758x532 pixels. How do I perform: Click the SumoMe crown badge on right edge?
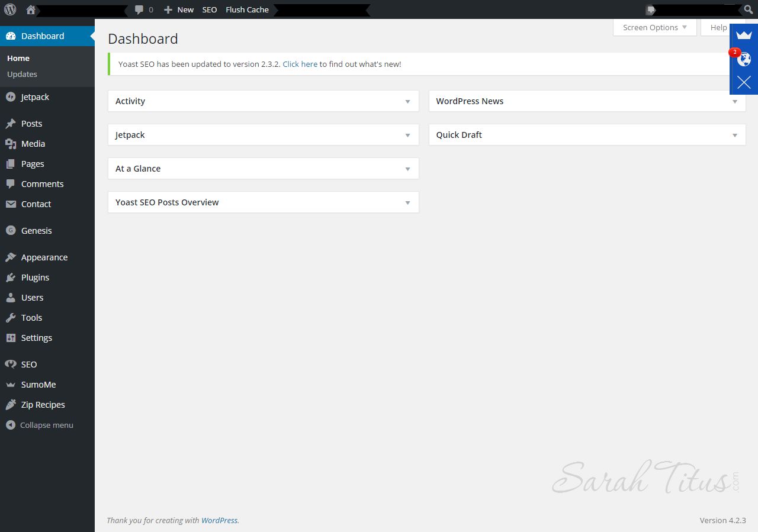pyautogui.click(x=744, y=35)
